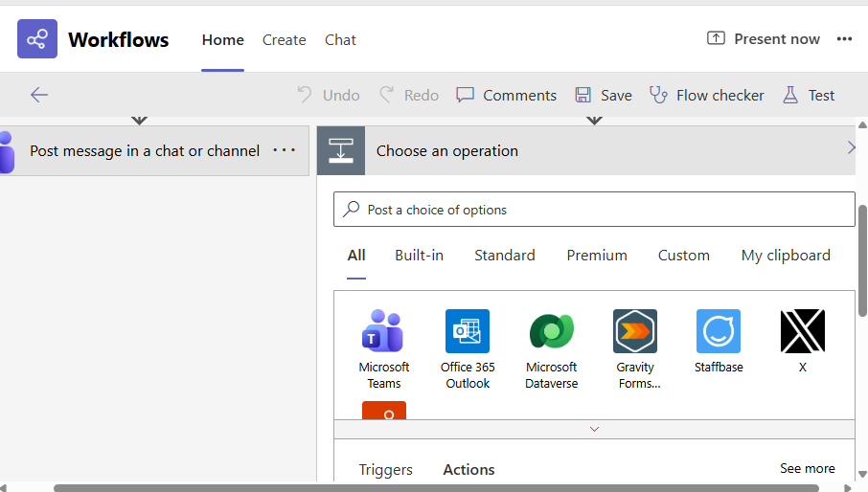Select the Office 365 Outlook connector

[468, 331]
